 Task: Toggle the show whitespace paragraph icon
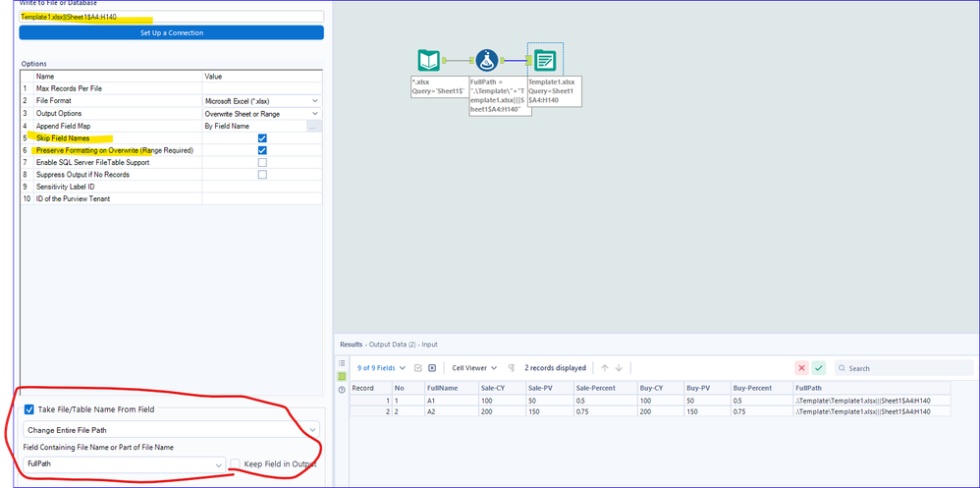coord(512,368)
